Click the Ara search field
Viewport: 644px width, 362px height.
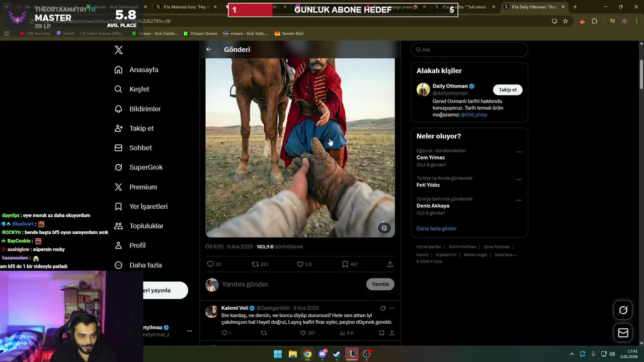coord(469,50)
